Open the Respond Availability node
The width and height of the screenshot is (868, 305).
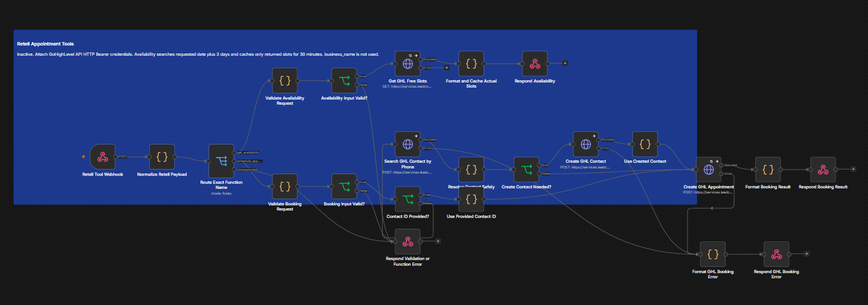535,64
